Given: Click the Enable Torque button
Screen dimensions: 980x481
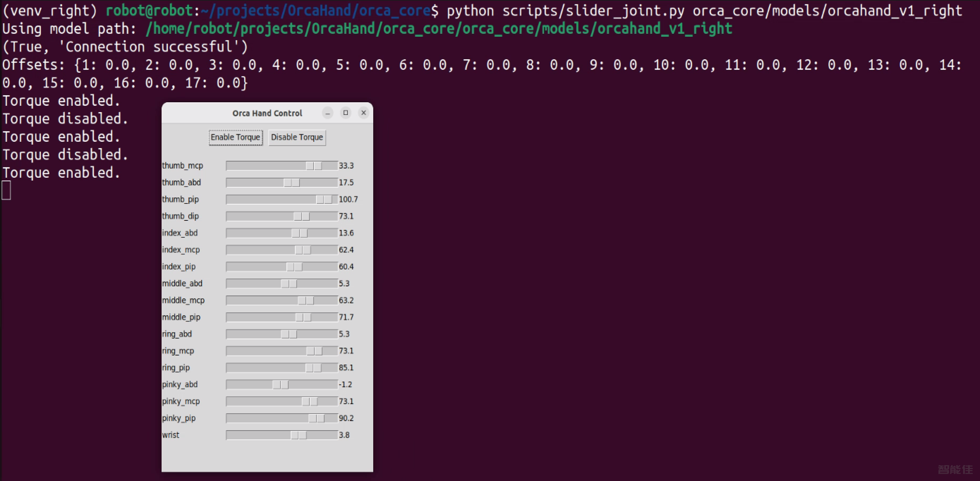Looking at the screenshot, I should coord(236,137).
